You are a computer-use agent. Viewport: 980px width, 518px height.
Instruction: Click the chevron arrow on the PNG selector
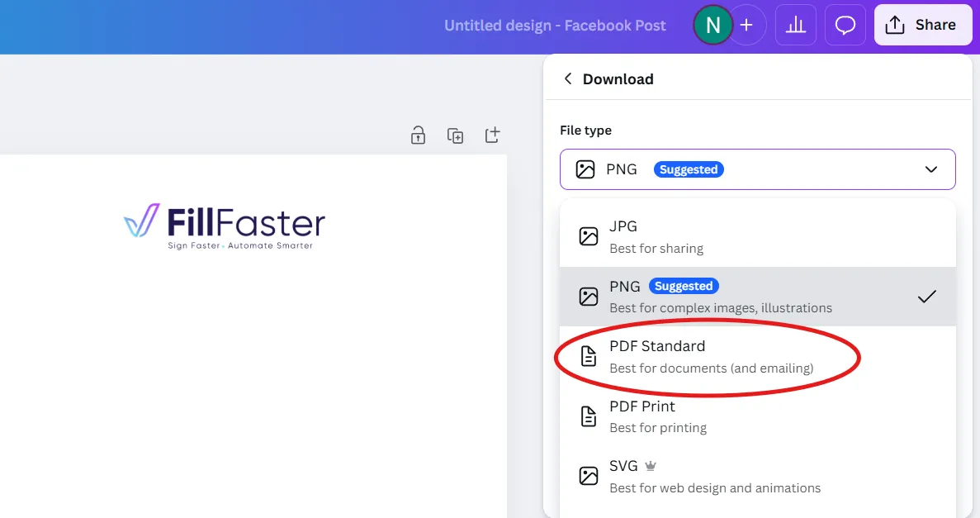pyautogui.click(x=931, y=169)
